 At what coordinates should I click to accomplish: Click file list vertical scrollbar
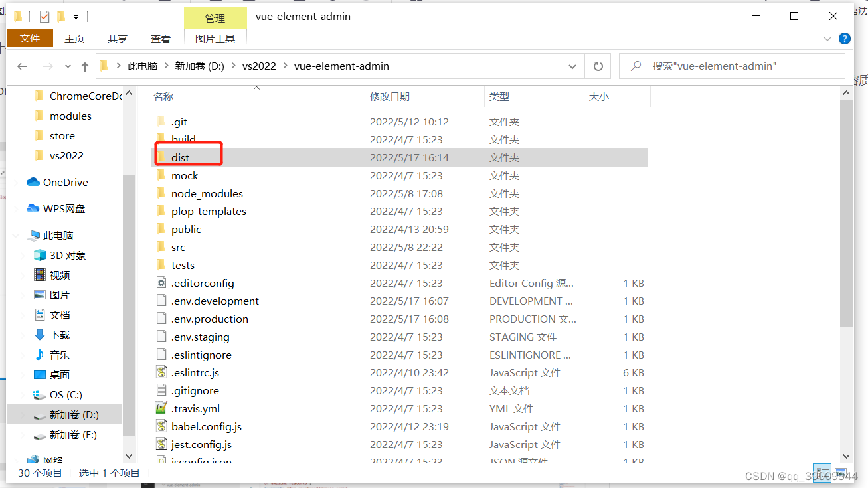click(x=846, y=214)
